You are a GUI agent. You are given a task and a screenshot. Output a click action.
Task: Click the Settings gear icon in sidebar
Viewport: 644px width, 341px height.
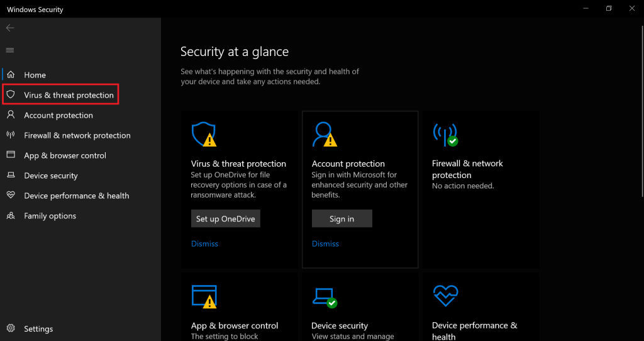(x=11, y=328)
